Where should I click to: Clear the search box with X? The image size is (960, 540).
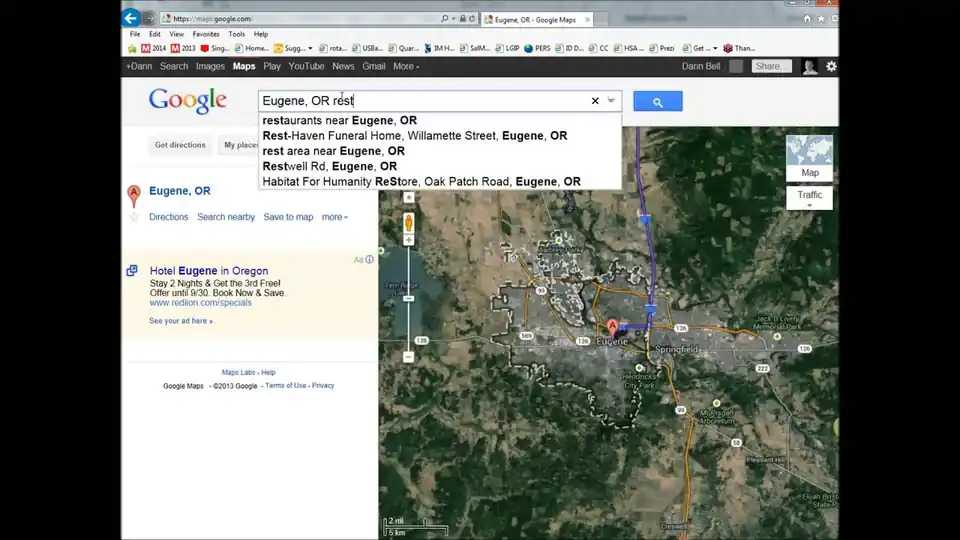pos(595,101)
